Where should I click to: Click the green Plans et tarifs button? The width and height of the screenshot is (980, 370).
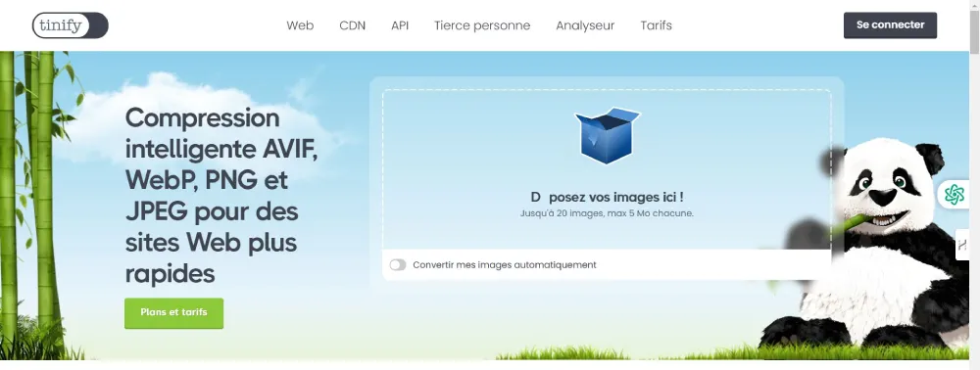(173, 313)
